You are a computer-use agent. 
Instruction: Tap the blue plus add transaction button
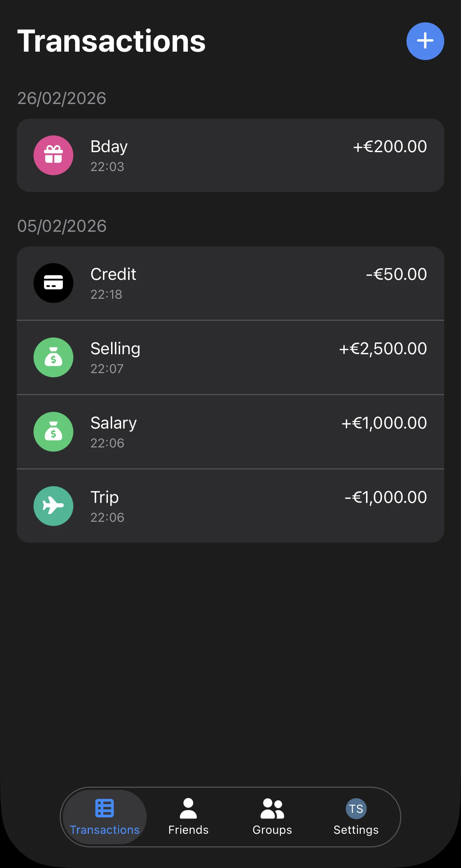click(x=425, y=41)
